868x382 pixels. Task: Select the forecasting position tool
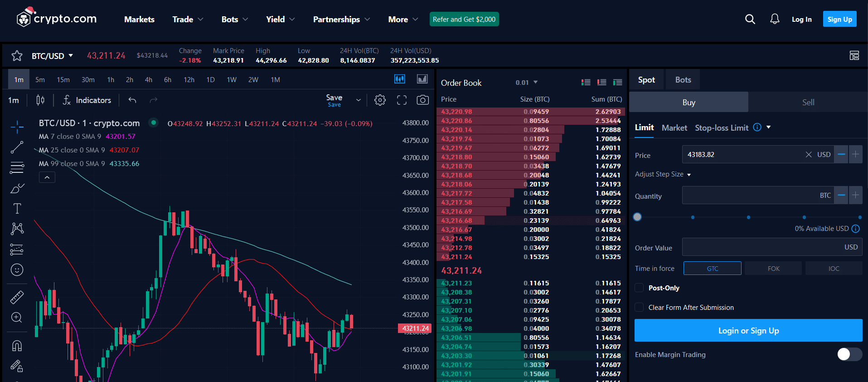click(17, 249)
